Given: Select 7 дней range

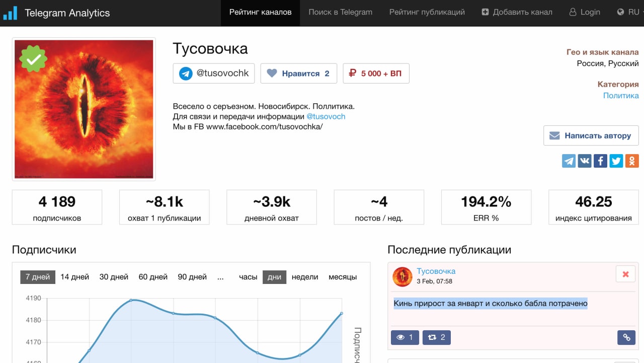Looking at the screenshot, I should pyautogui.click(x=38, y=277).
